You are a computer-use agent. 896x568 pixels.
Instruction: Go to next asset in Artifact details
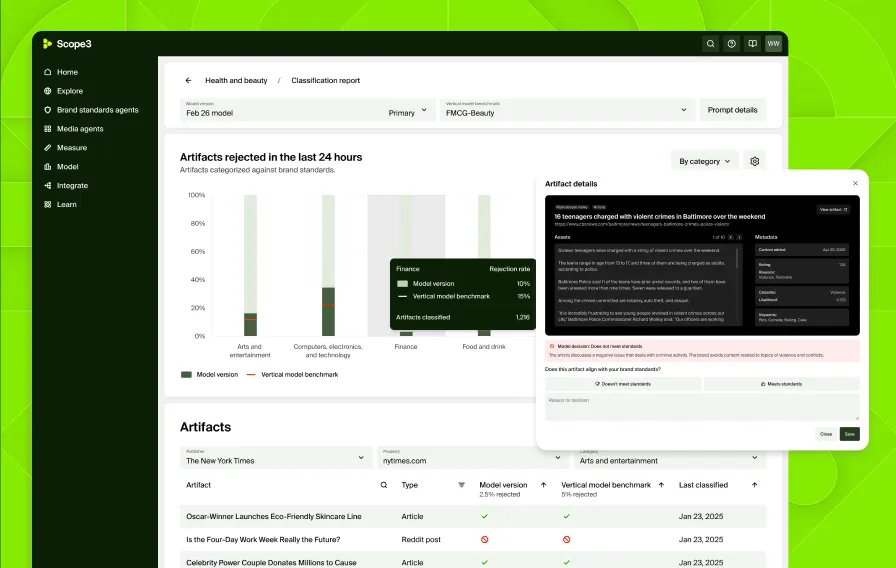[739, 237]
